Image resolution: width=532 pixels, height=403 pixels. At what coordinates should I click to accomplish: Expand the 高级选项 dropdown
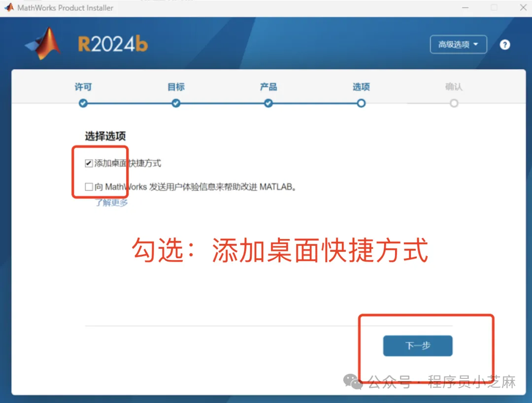coord(459,44)
